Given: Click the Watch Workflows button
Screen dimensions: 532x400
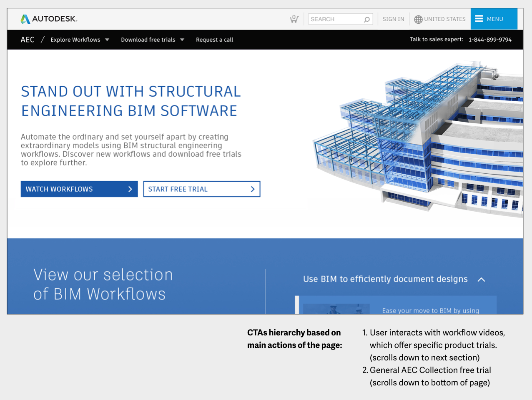Looking at the screenshot, I should (79, 189).
